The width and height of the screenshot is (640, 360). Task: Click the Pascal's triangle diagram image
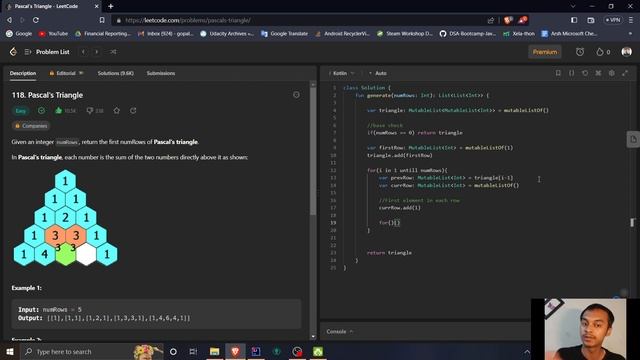tap(65, 218)
